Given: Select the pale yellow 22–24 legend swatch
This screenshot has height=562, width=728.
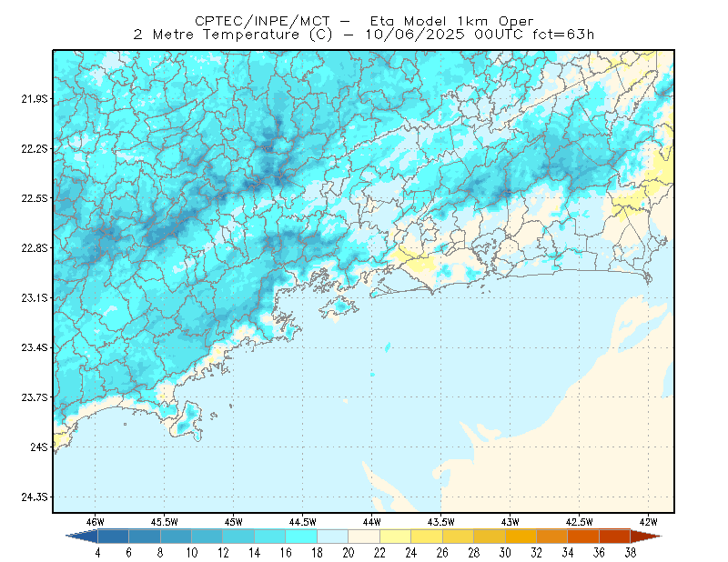Looking at the screenshot, I should pos(395,536).
